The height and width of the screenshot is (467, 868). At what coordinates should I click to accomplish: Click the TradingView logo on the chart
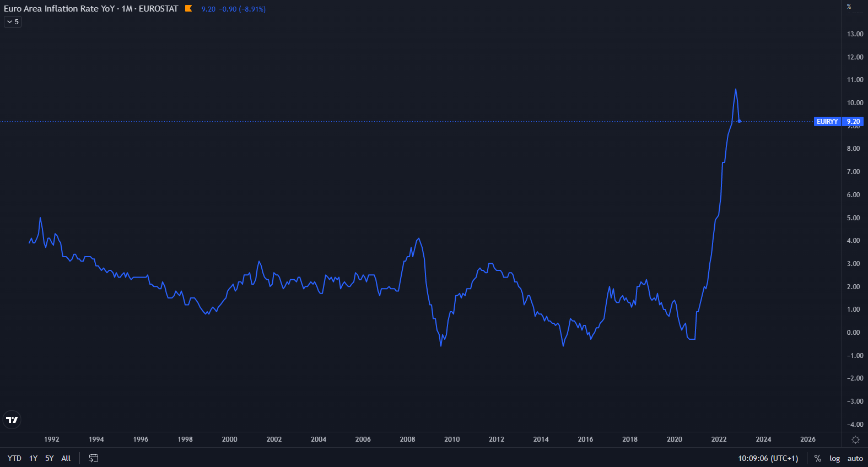pyautogui.click(x=12, y=420)
